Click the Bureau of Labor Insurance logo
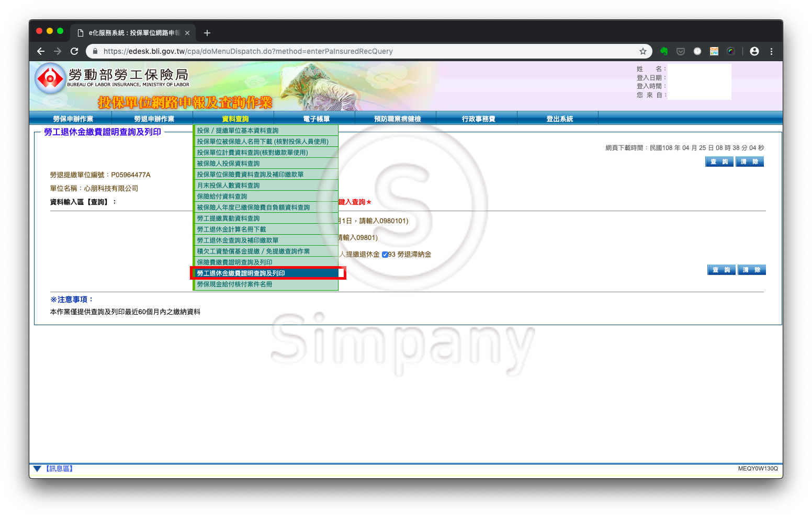812x517 pixels. [50, 78]
